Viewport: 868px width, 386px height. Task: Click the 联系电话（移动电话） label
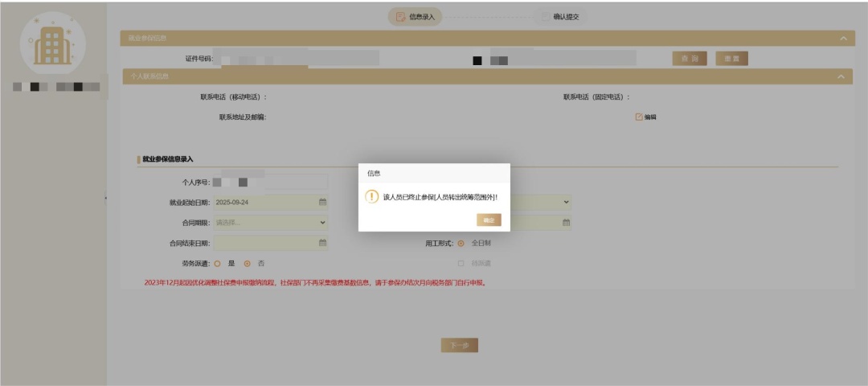234,97
